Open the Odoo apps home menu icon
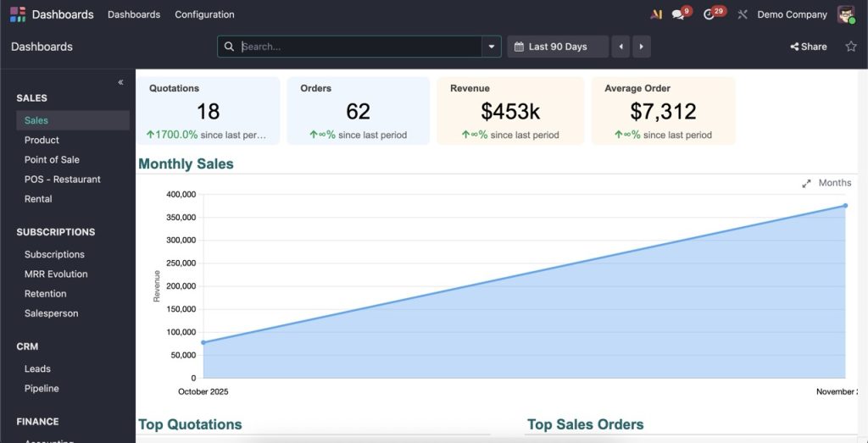This screenshot has height=443, width=868. pos(18,14)
